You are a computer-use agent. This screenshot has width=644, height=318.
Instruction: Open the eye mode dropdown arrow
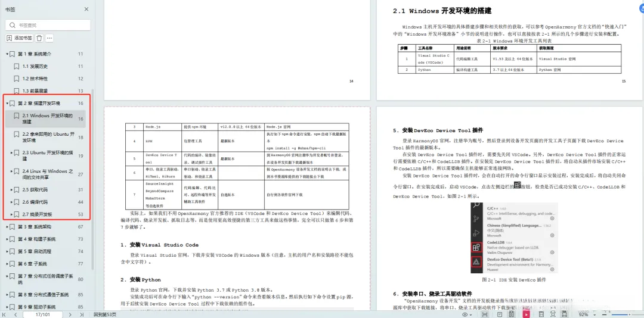pyautogui.click(x=470, y=314)
